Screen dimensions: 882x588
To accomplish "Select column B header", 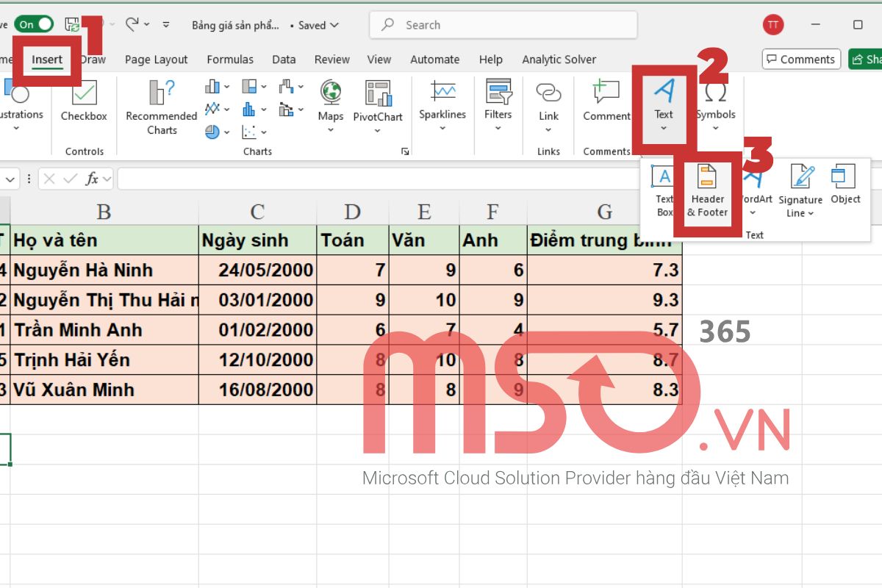I will coord(104,212).
